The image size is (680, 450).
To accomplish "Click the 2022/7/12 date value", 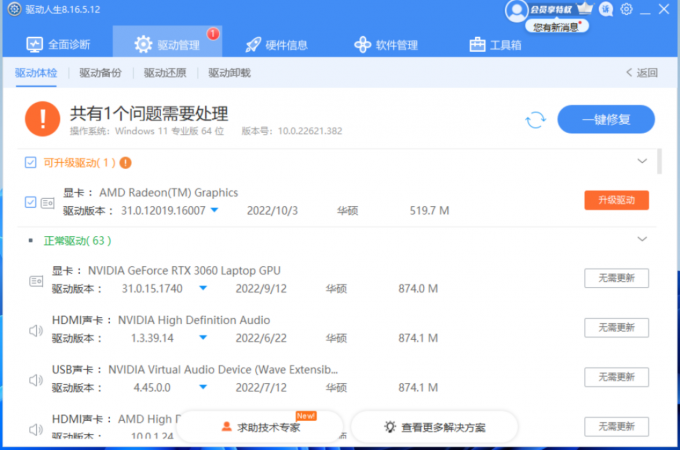I will (261, 388).
